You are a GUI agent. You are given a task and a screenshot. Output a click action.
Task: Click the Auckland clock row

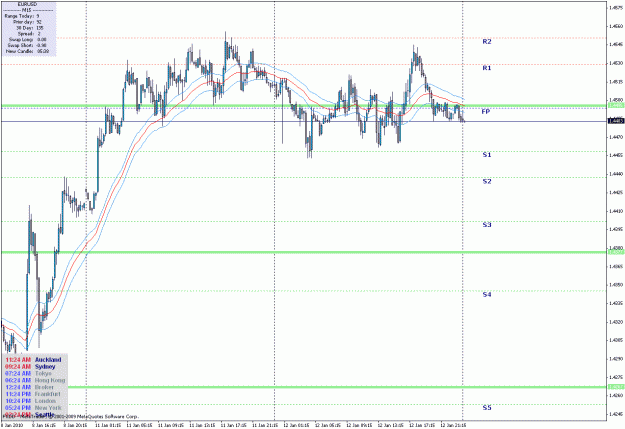tap(33, 360)
